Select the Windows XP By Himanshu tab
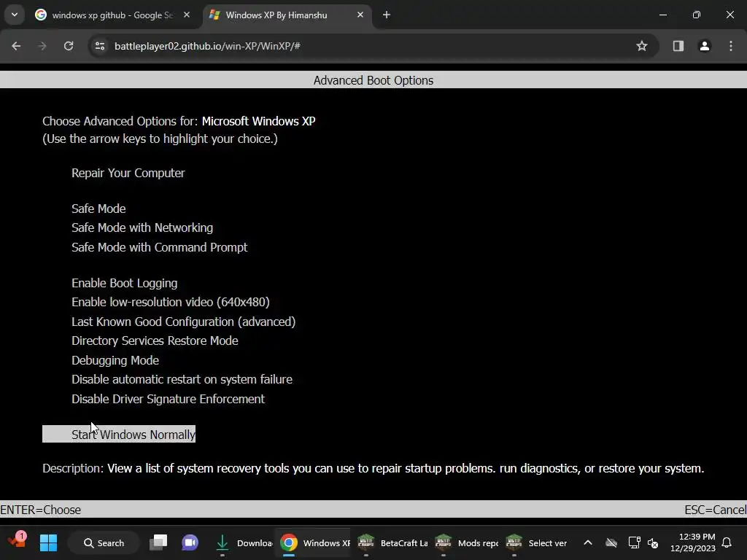Viewport: 747px width, 560px height. (287, 15)
